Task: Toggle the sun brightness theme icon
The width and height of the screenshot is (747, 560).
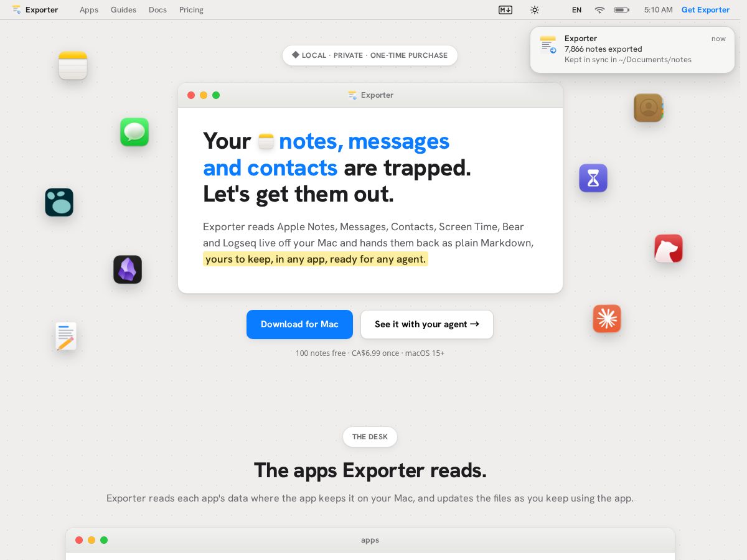Action: point(535,10)
